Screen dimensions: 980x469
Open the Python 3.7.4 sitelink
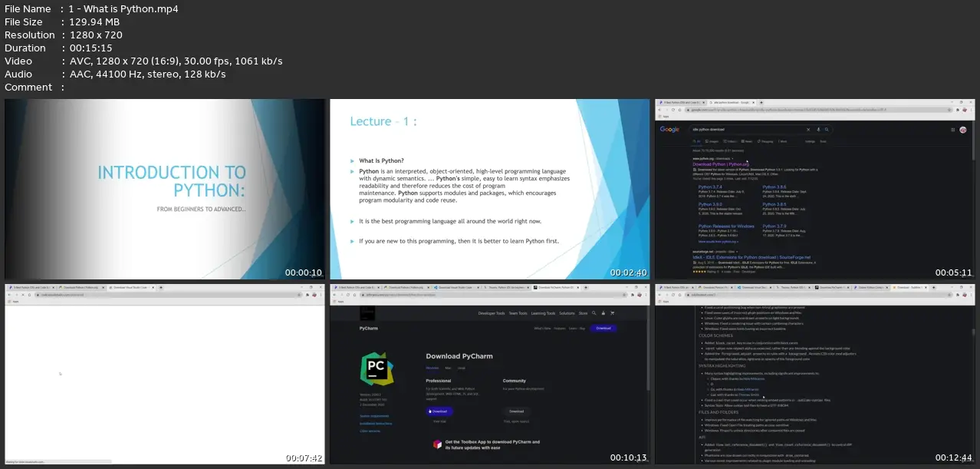(710, 187)
